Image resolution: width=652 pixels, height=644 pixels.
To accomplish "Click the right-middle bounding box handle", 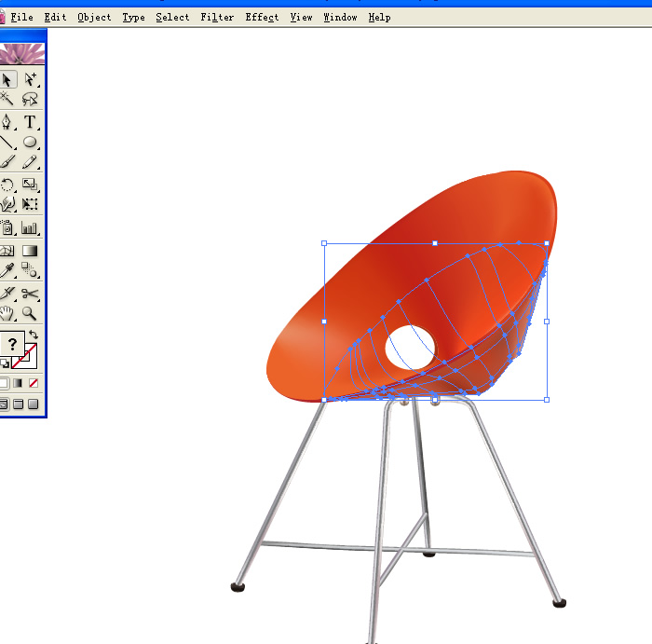I will [547, 322].
